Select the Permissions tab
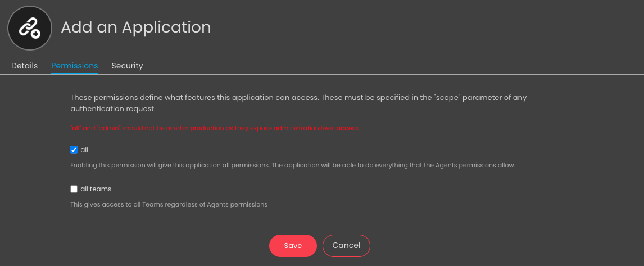The width and height of the screenshot is (644, 266). pos(75,66)
